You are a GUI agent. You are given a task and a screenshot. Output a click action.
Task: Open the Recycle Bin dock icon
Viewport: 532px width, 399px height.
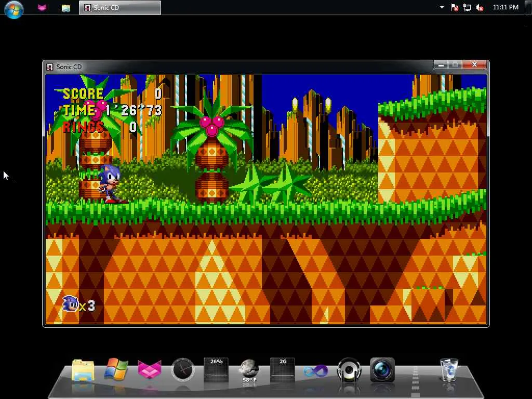[x=449, y=370]
